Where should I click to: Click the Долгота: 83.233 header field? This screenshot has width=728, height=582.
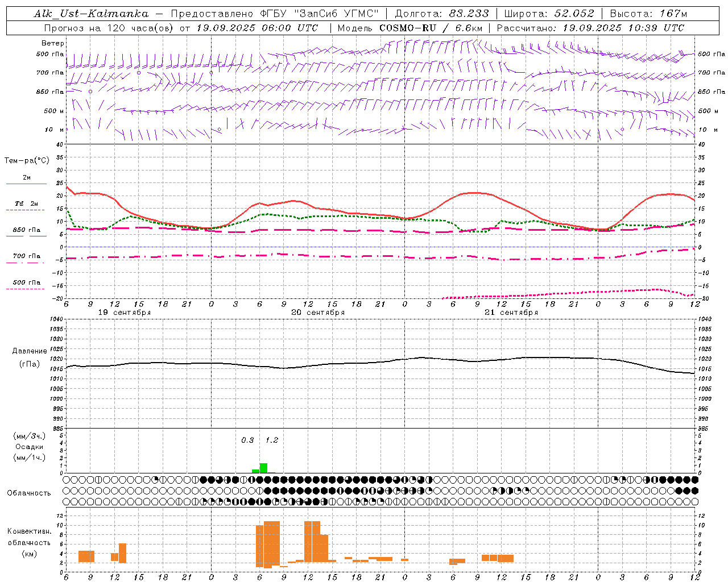point(442,14)
